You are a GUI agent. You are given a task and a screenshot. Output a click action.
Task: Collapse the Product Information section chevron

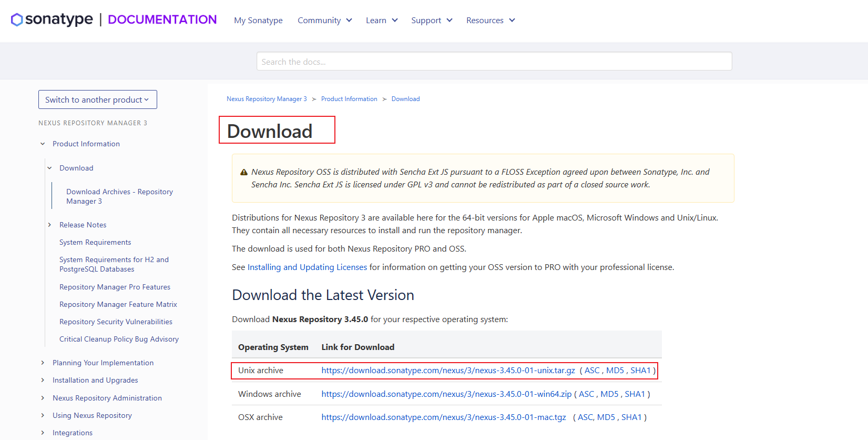[43, 144]
